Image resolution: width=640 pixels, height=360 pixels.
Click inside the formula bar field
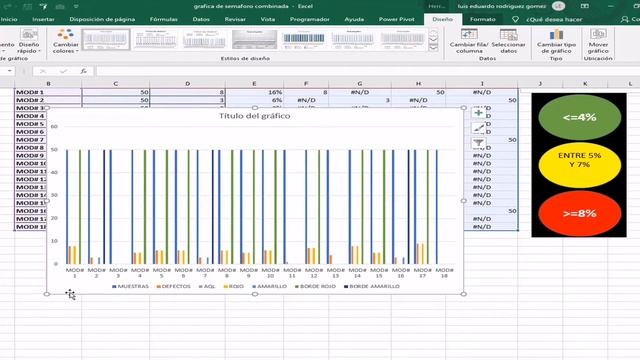coord(367,71)
